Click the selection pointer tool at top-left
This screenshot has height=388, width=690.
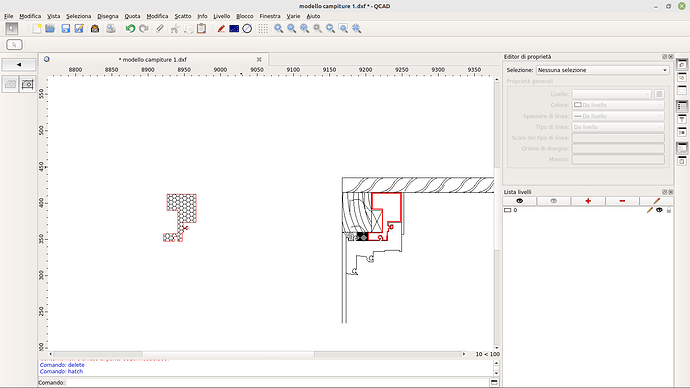click(x=11, y=29)
